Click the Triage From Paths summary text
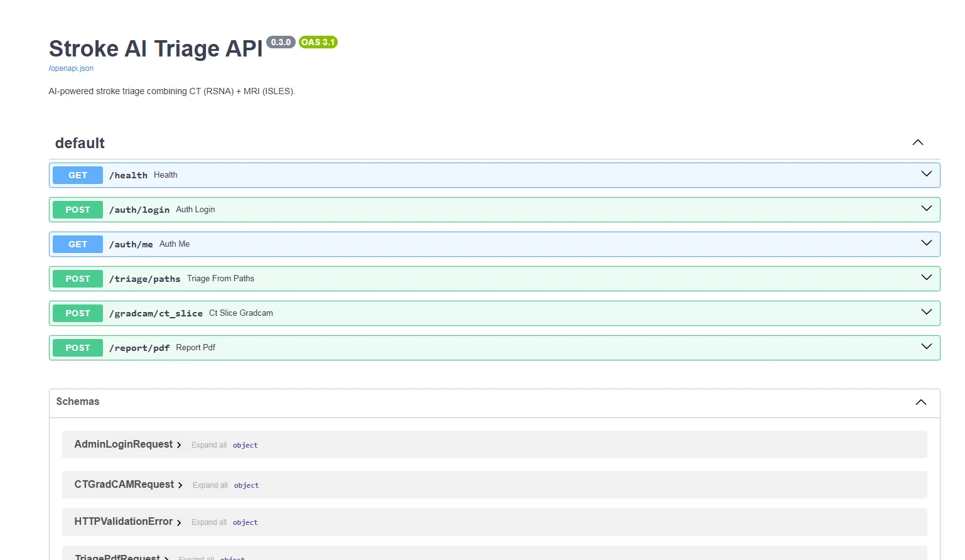The width and height of the screenshot is (965, 560). [x=220, y=279]
